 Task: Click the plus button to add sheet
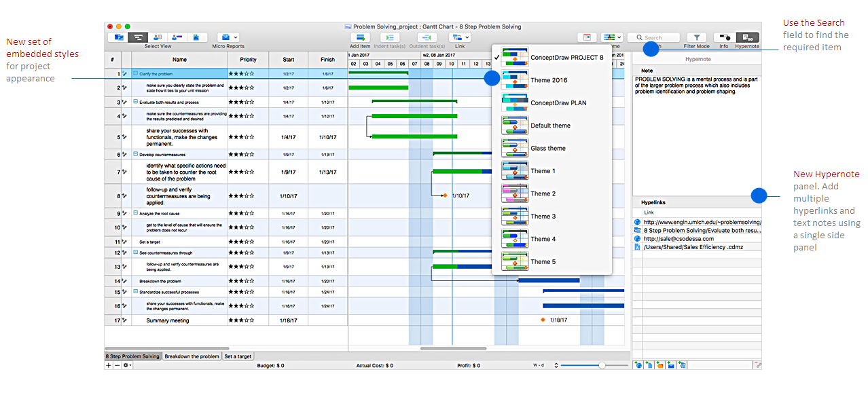coord(109,365)
